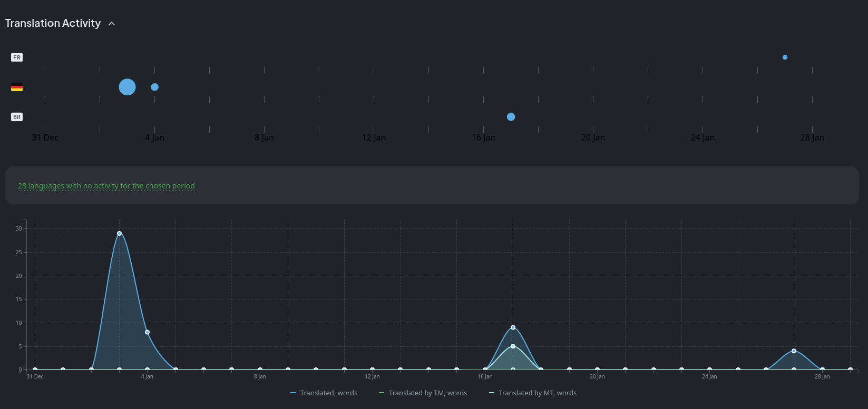Select the blue peak point on 17 Jan
868x409 pixels.
(x=513, y=327)
